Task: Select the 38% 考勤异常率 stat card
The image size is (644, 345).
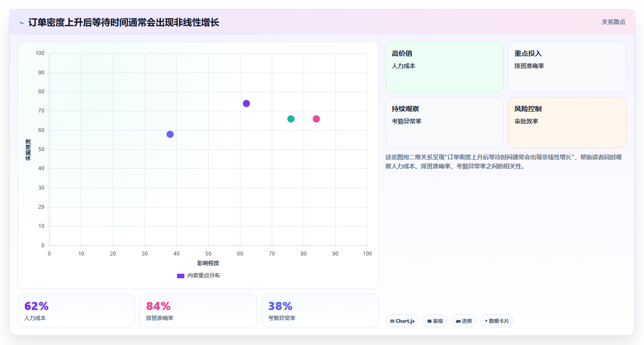Action: click(320, 310)
